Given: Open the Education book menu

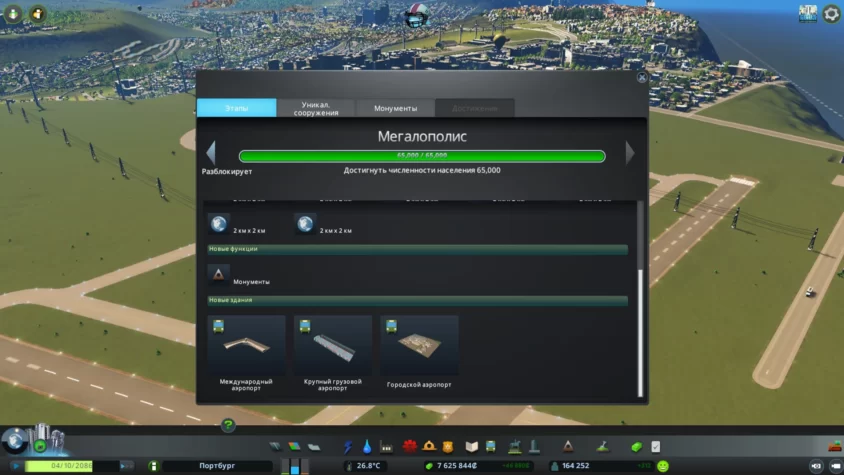Looking at the screenshot, I should [472, 446].
